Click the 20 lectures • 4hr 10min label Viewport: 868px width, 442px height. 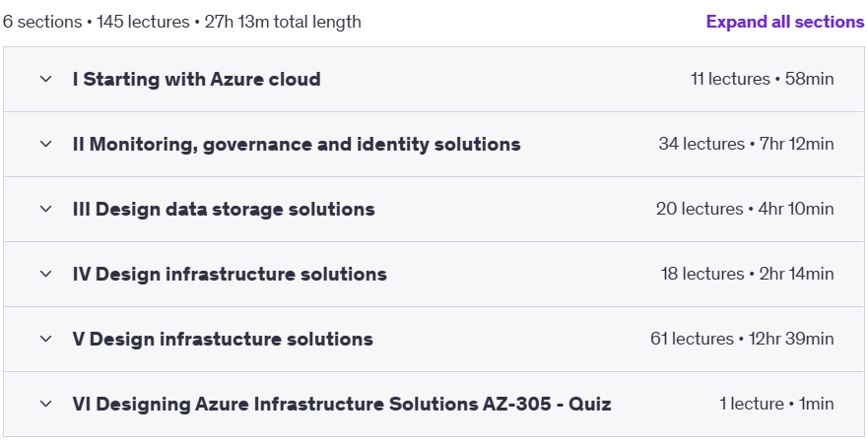[x=745, y=209]
